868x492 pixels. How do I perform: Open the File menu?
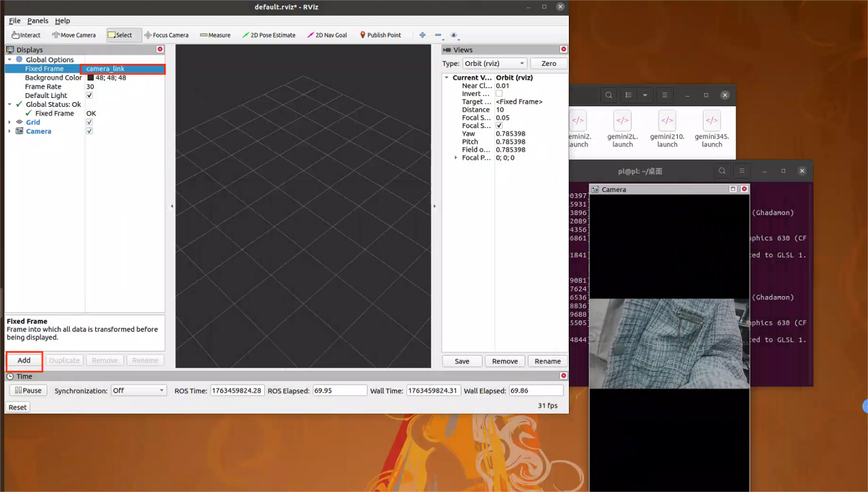coord(14,21)
